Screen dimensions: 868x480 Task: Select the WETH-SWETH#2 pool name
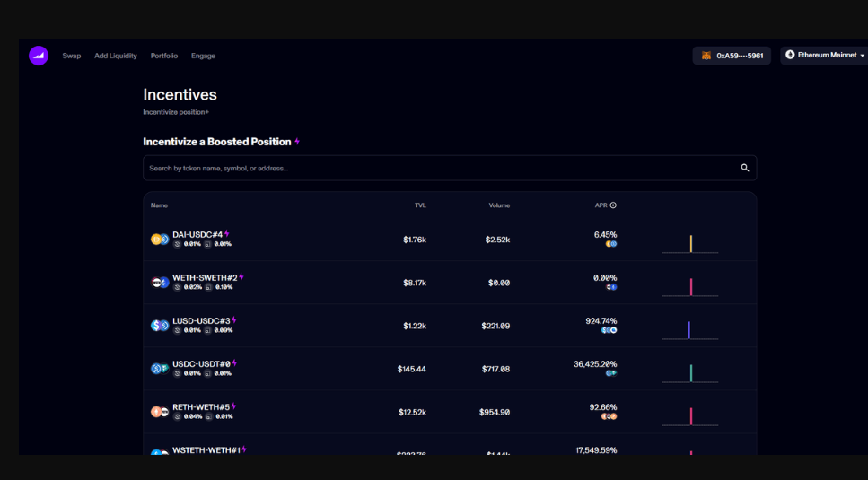[205, 277]
